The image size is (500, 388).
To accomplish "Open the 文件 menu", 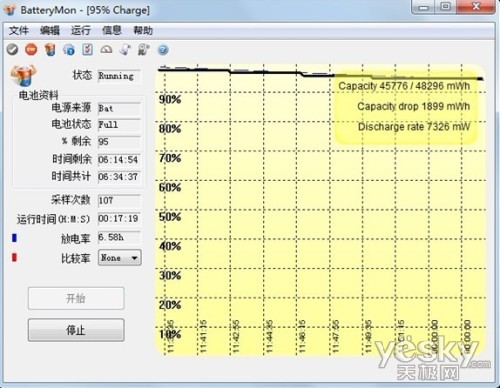I will tap(18, 31).
